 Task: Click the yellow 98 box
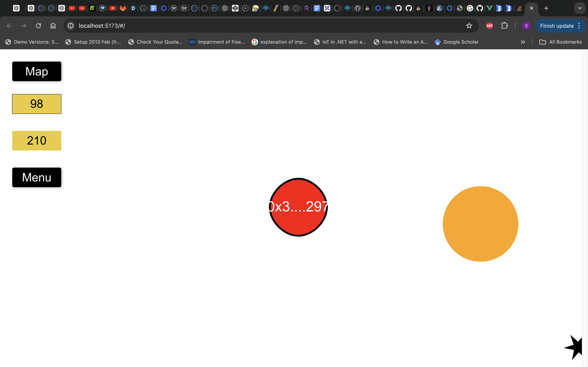pyautogui.click(x=37, y=104)
